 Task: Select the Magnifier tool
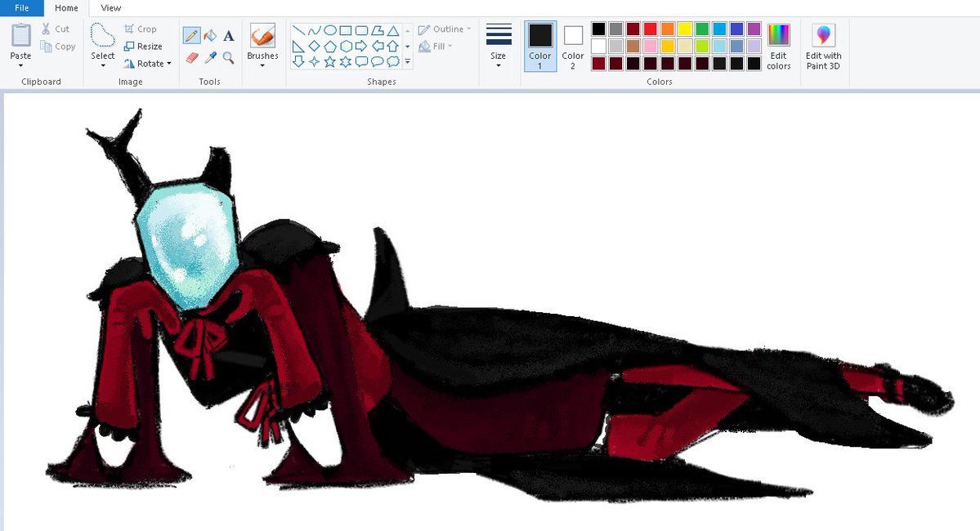[x=229, y=57]
